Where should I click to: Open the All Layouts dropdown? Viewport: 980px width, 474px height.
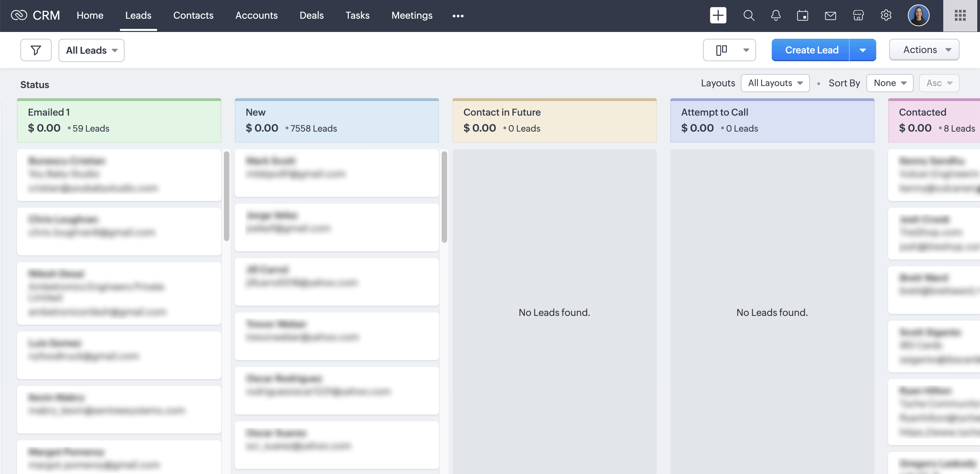774,83
